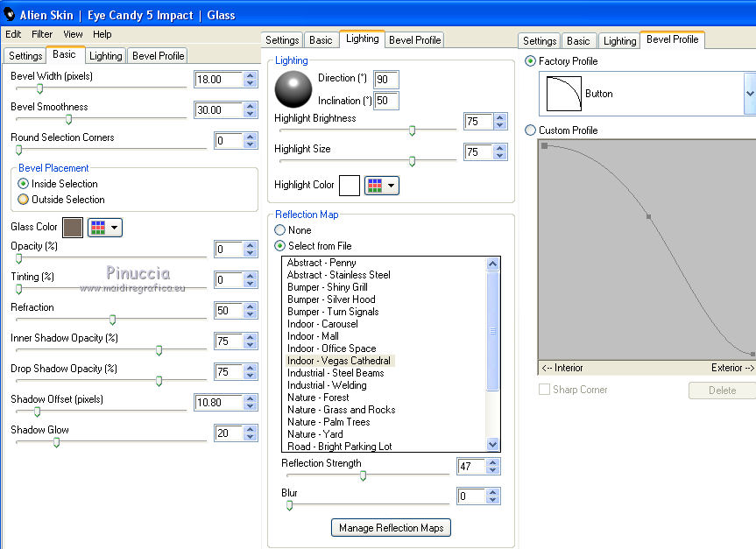Switch to the Settings tab in the left panel
This screenshot has height=549, width=756.
coord(25,56)
